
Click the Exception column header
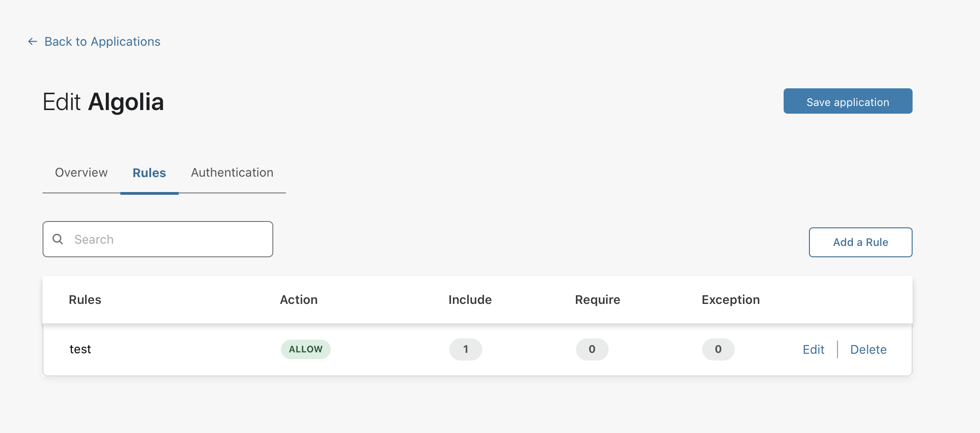click(x=730, y=300)
